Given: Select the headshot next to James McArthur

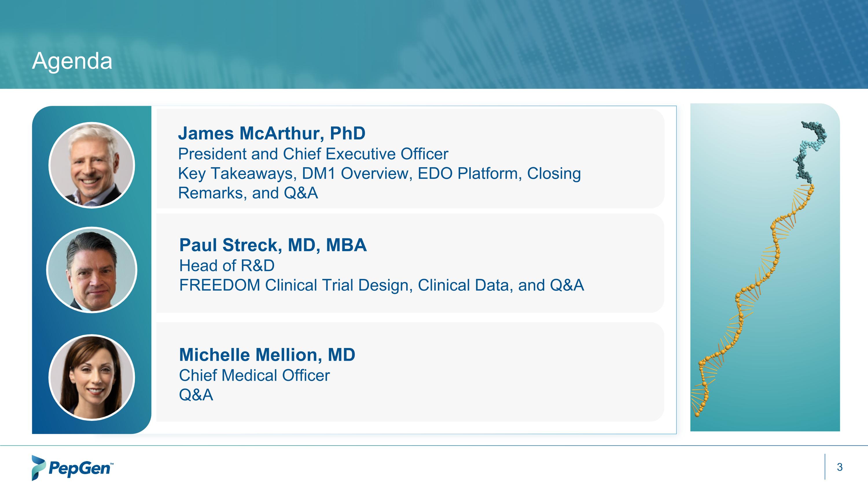Looking at the screenshot, I should pos(92,165).
